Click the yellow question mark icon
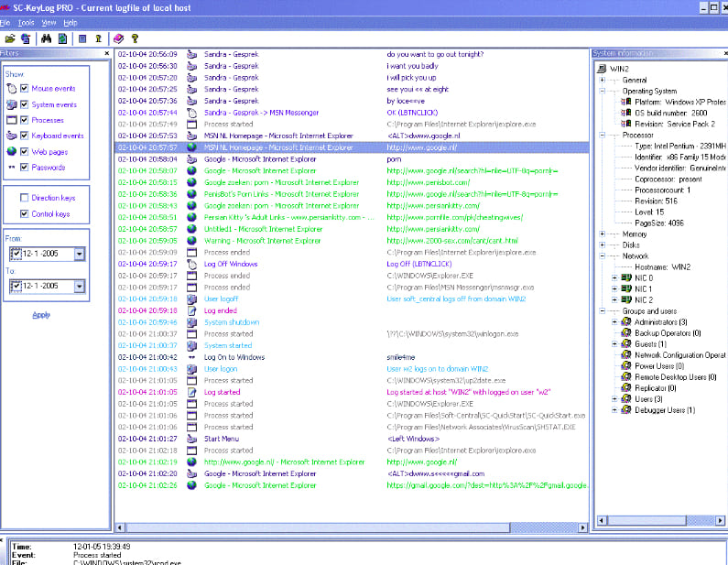 135,38
